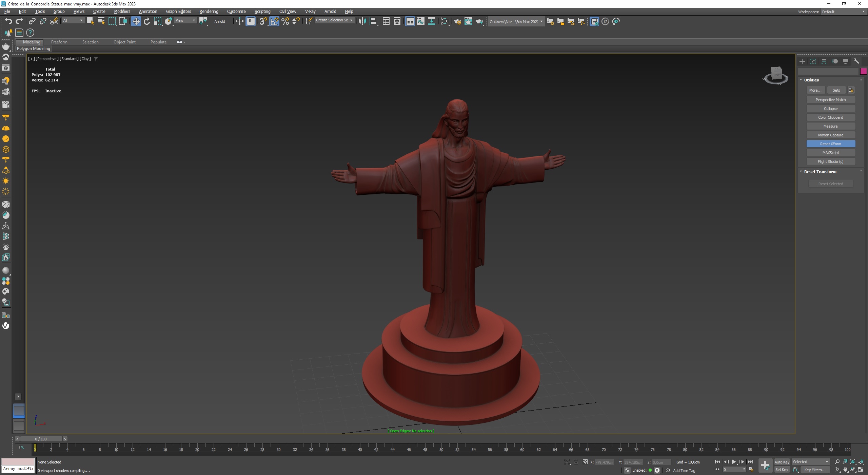Open the V-Ray logo icon in left sidebar
Image resolution: width=868 pixels, height=475 pixels.
tap(6, 326)
